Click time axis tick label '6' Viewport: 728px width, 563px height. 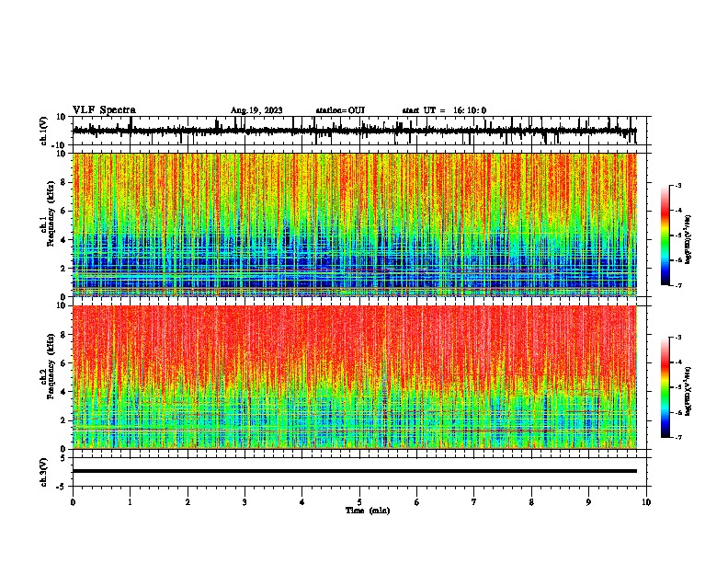click(416, 502)
